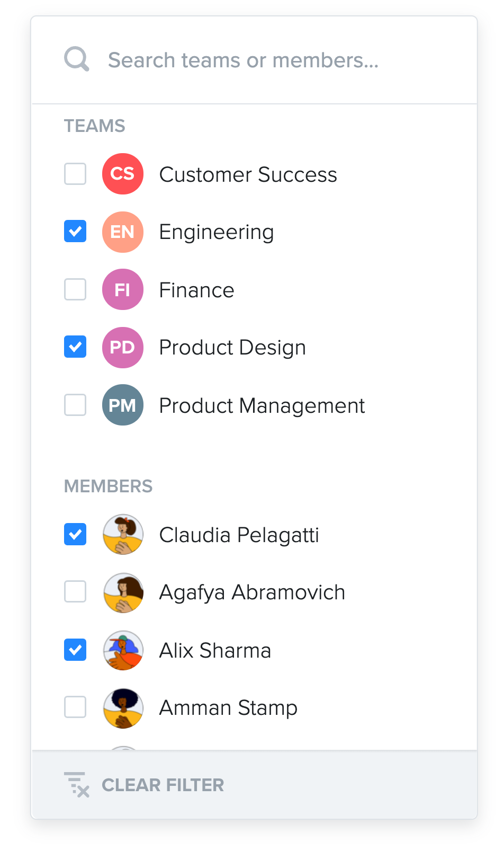This screenshot has width=504, height=850.
Task: Click Alix Sharma's avatar picture
Action: (x=123, y=650)
